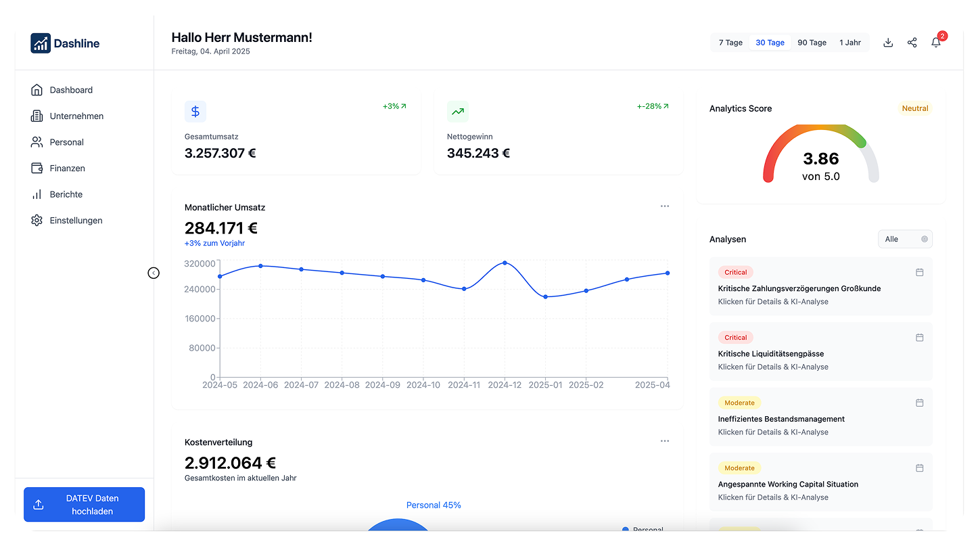Open the Alle filter dropdown in Analysen

click(905, 239)
